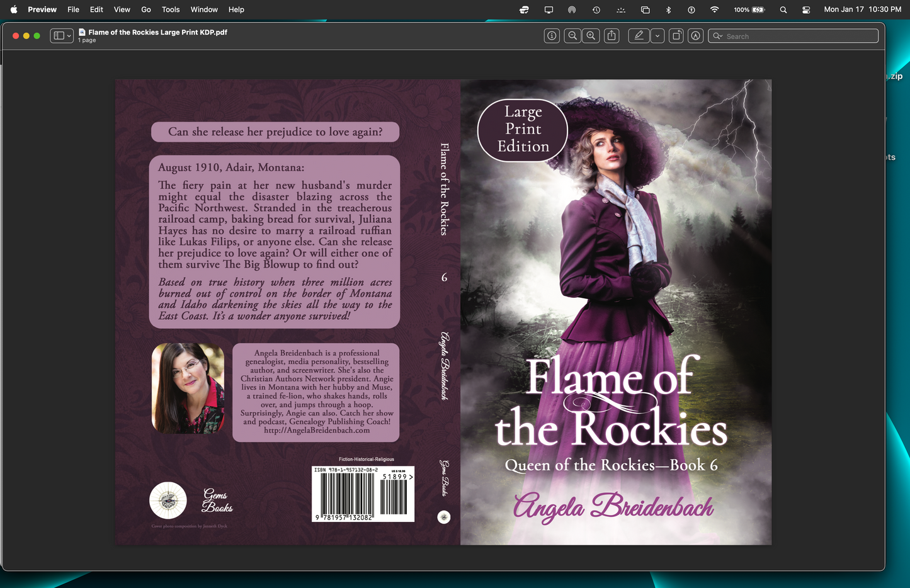Image resolution: width=910 pixels, height=588 pixels.
Task: Zoom in on the PDF
Action: coord(591,36)
